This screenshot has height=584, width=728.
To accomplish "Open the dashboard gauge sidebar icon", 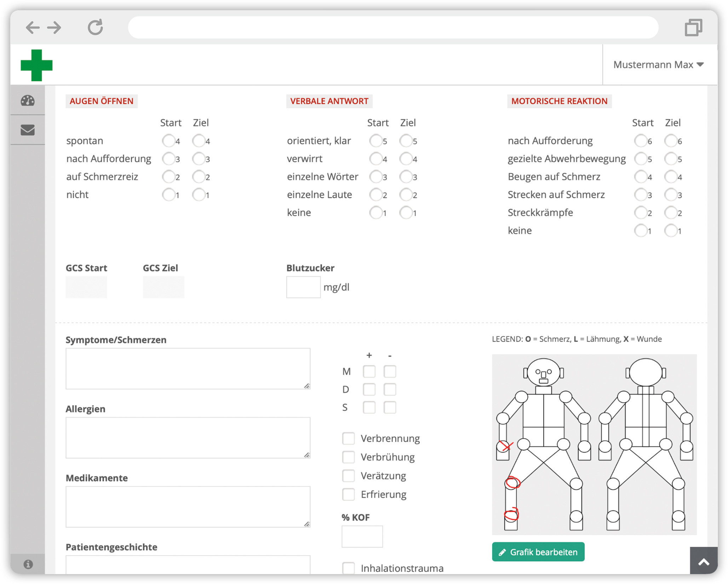I will pyautogui.click(x=28, y=101).
